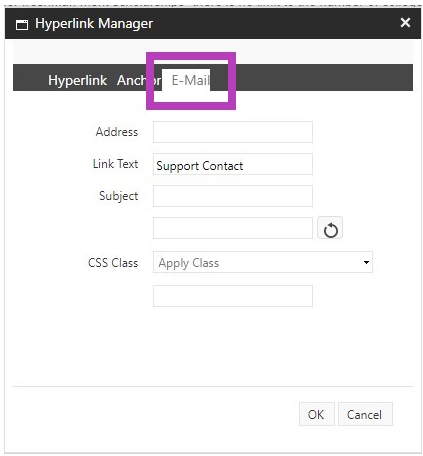Click the window icon beside Hyperlink Manager title
This screenshot has height=456, width=423.
point(22,25)
